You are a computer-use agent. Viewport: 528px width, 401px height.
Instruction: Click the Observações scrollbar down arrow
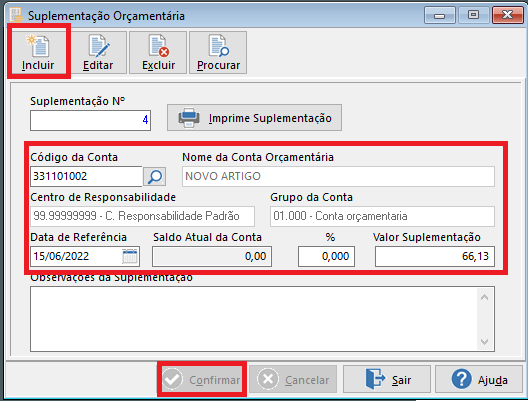point(485,342)
